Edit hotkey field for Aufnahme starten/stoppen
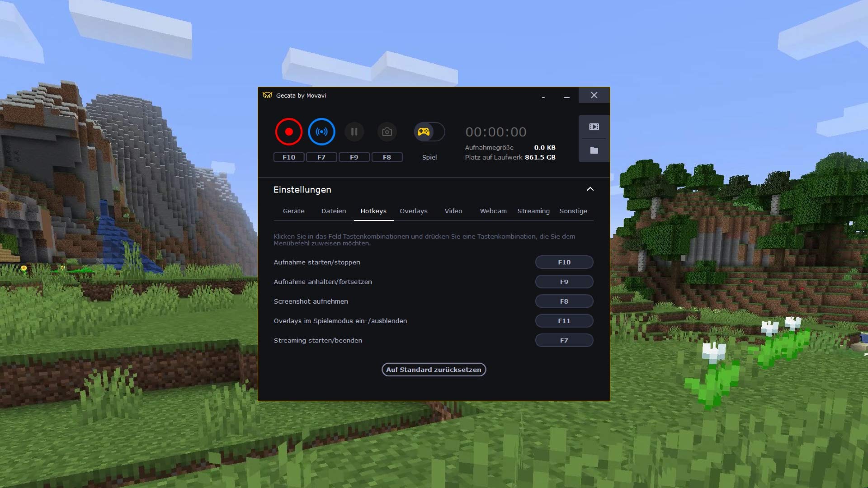 [564, 262]
